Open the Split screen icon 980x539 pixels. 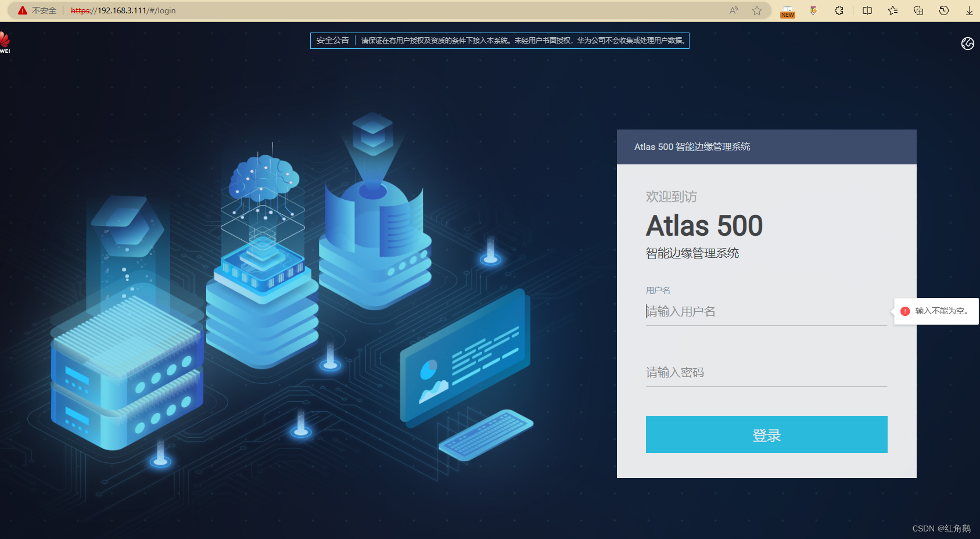(867, 10)
